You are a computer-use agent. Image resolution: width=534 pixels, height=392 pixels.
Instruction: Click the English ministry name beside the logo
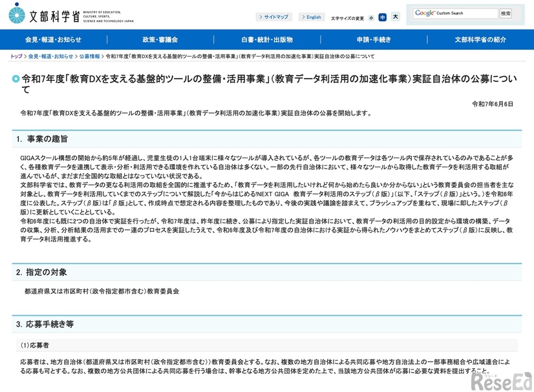point(109,16)
